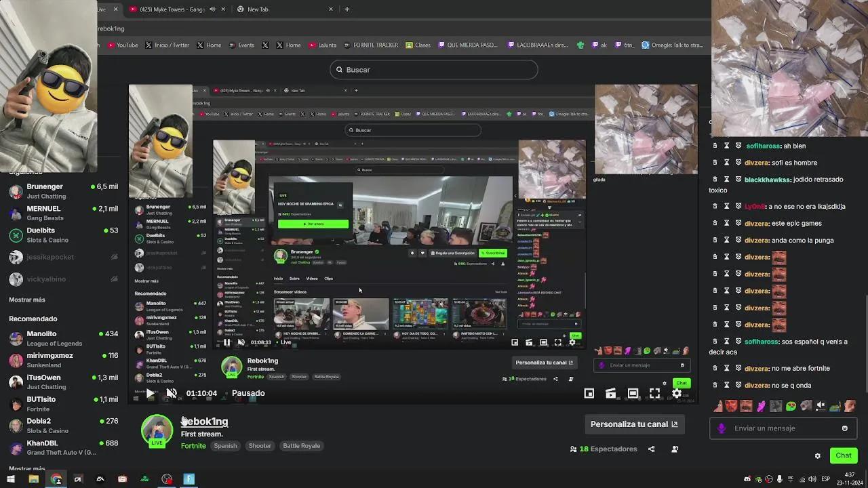Select offline channel jessikapocket
The image size is (868, 488).
pos(64,257)
